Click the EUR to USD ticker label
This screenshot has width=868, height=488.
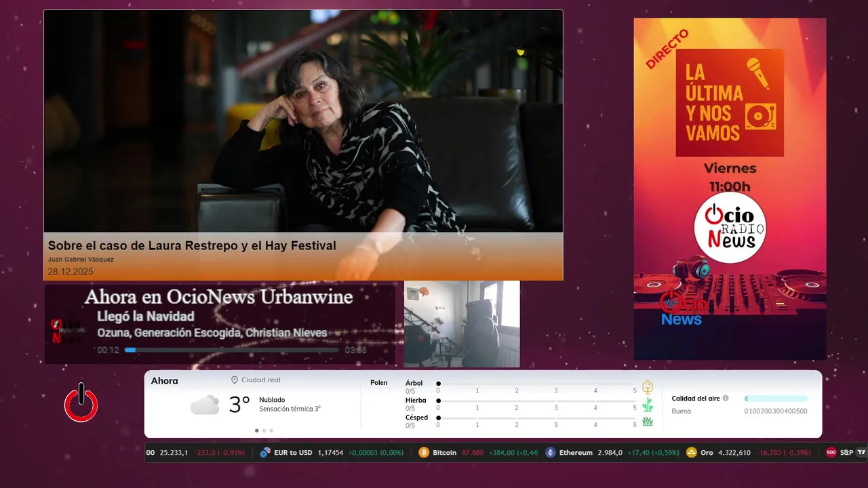(293, 453)
